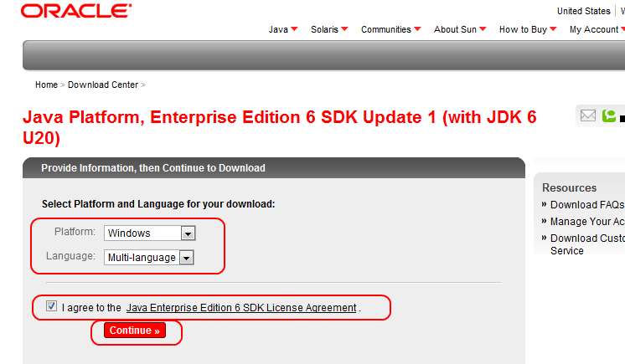
Task: Click the red arrow beside Solaris
Action: (345, 30)
